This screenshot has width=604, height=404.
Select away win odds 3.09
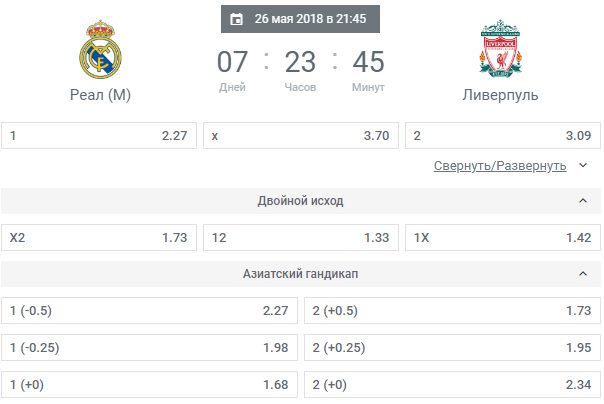pyautogui.click(x=503, y=136)
